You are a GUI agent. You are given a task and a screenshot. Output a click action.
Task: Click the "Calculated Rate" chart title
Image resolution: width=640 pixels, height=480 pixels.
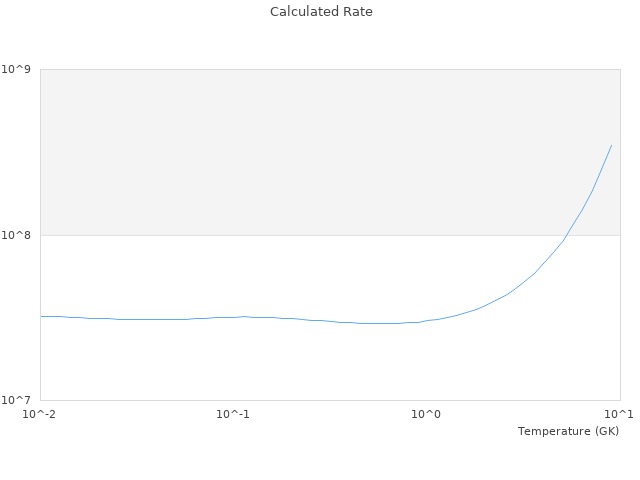[321, 12]
